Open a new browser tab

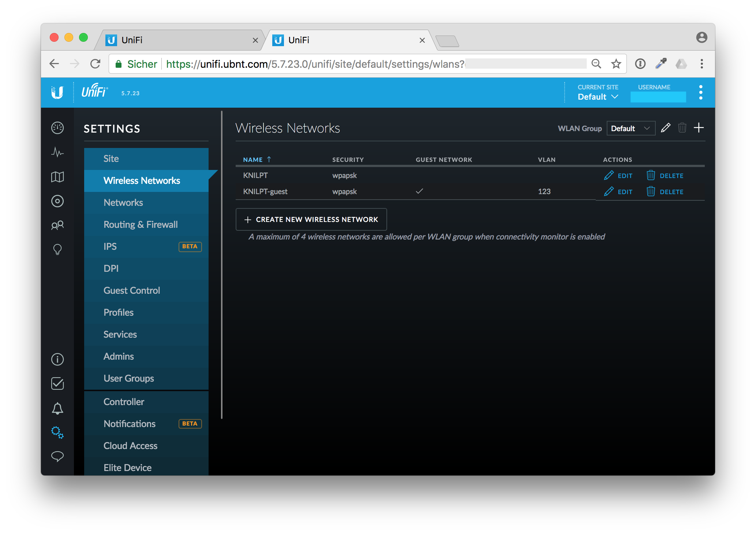tap(447, 41)
